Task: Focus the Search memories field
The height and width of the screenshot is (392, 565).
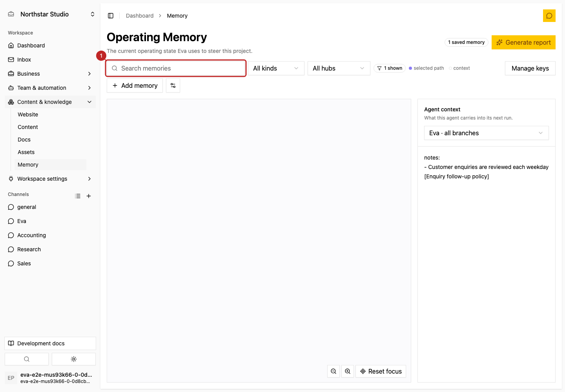Action: coord(176,68)
